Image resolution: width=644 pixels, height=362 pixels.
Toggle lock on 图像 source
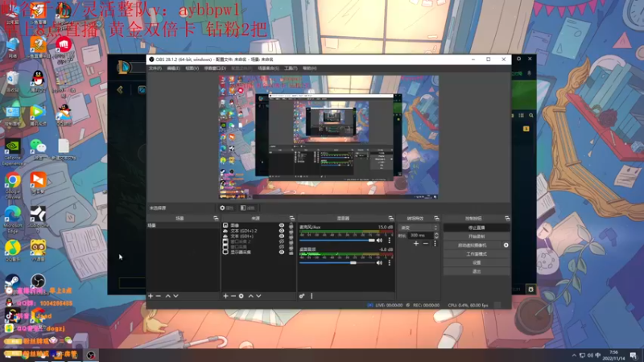[x=291, y=225]
